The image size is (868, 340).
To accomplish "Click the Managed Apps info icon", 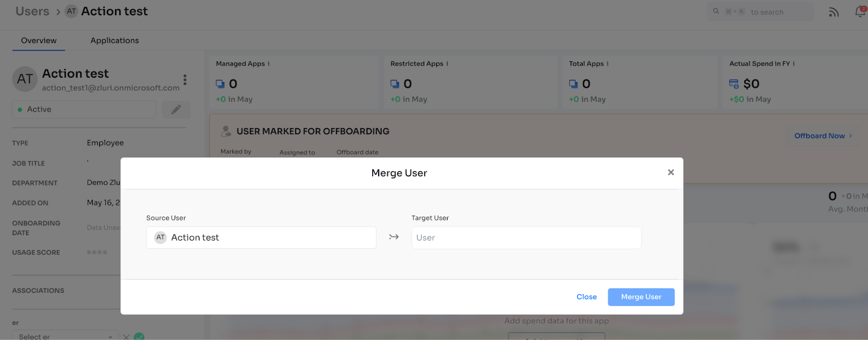I will click(x=269, y=64).
